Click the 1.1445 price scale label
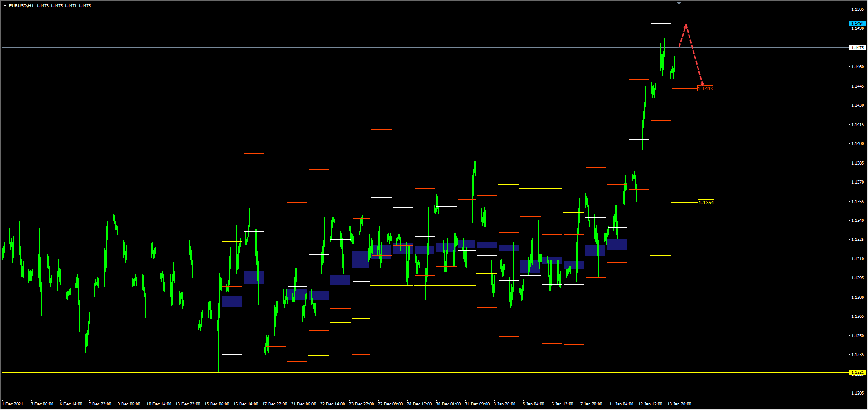Image resolution: width=868 pixels, height=410 pixels. 858,86
